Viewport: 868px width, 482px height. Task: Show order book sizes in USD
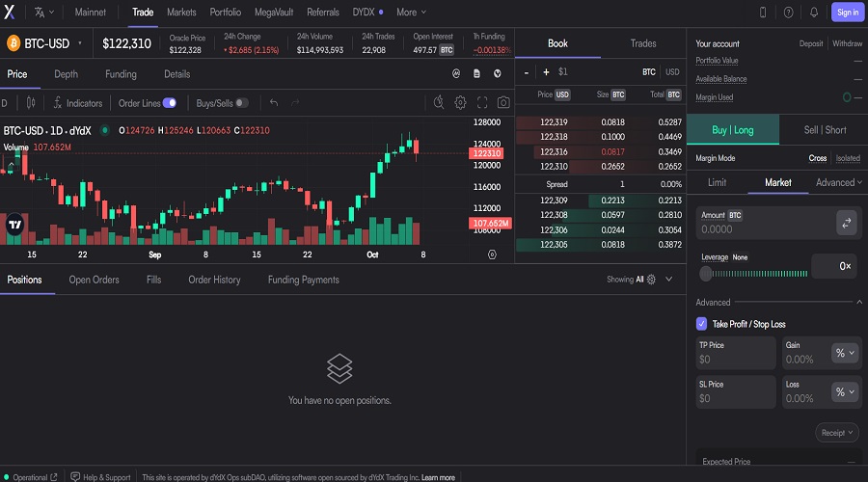point(672,72)
